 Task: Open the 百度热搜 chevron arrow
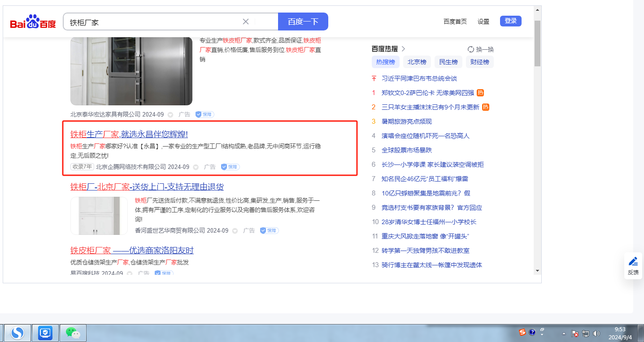(x=404, y=49)
